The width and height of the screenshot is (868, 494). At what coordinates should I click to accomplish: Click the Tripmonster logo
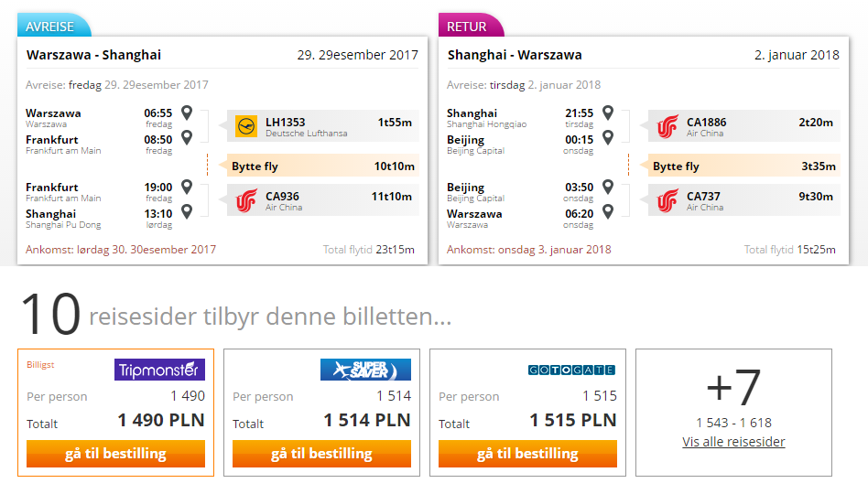[159, 370]
